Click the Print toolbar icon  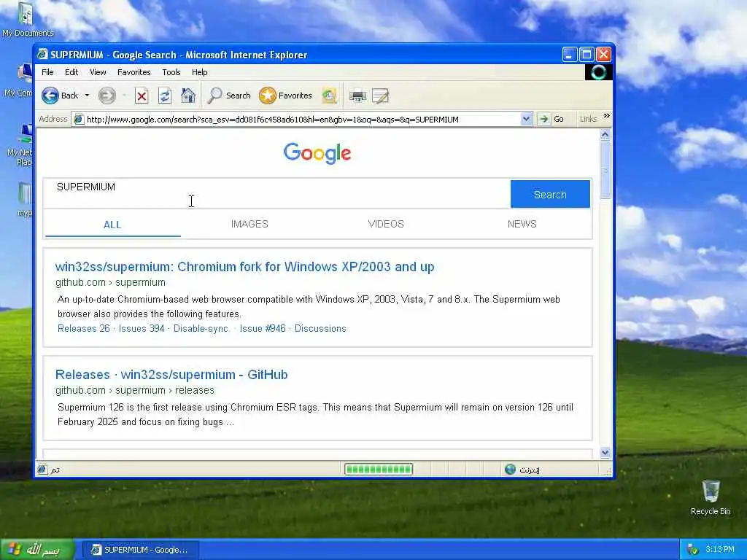(357, 96)
